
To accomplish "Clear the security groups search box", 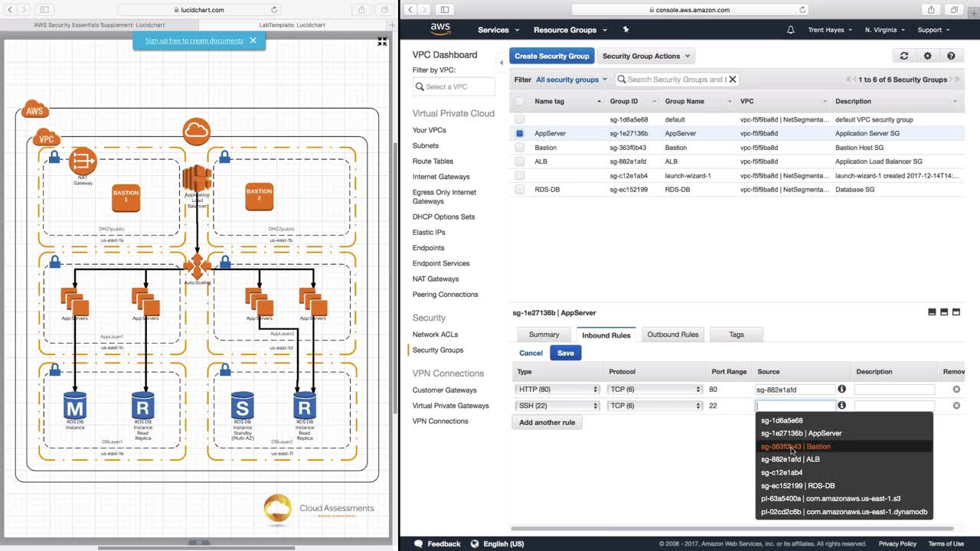I will [732, 80].
